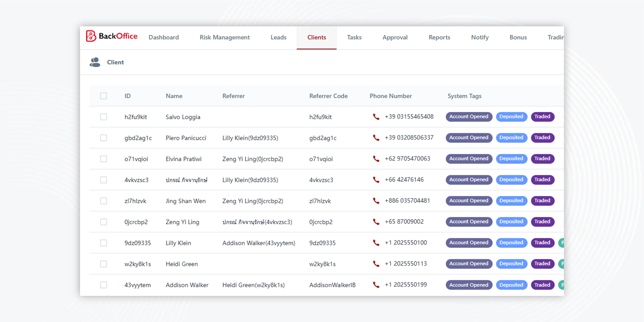Click green tag in Lilly Klein row
The width and height of the screenshot is (644, 322).
pos(561,243)
